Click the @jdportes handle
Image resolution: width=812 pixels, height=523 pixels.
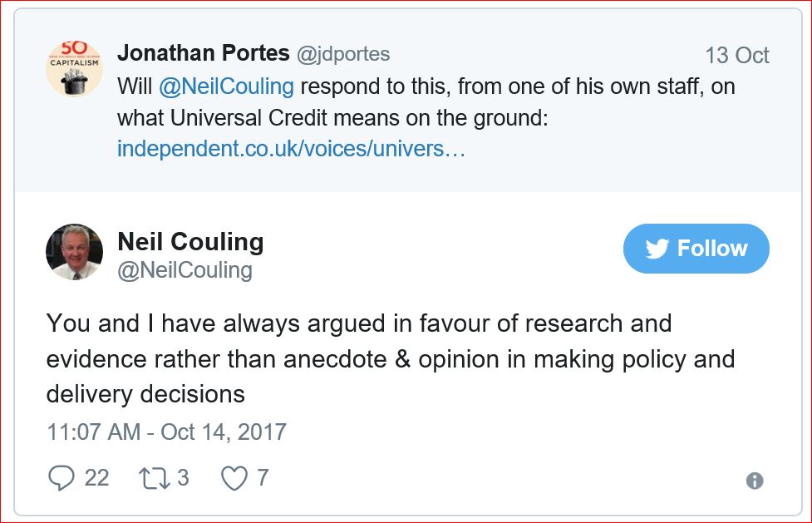pos(343,55)
